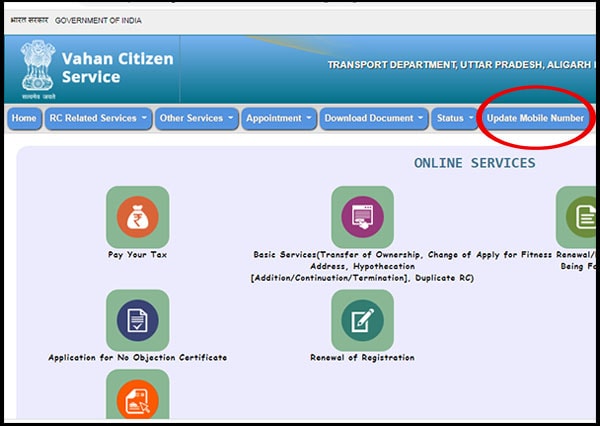600x426 pixels.
Task: Click GOVERNMENT OF INDIA text
Action: (x=98, y=21)
